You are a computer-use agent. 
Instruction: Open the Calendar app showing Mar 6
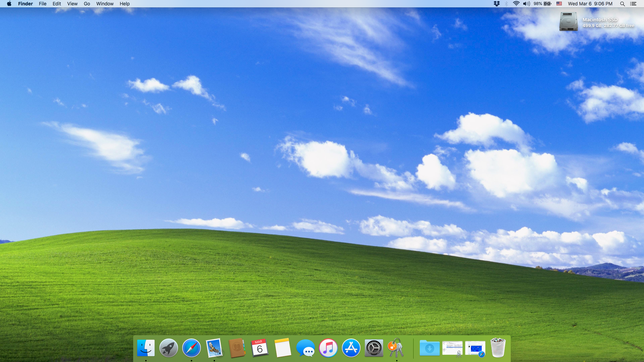tap(260, 348)
